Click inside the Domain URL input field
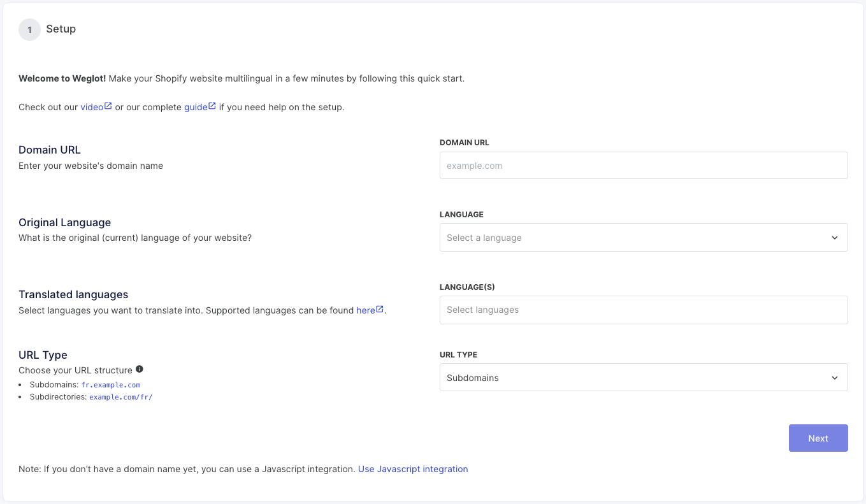 (644, 165)
